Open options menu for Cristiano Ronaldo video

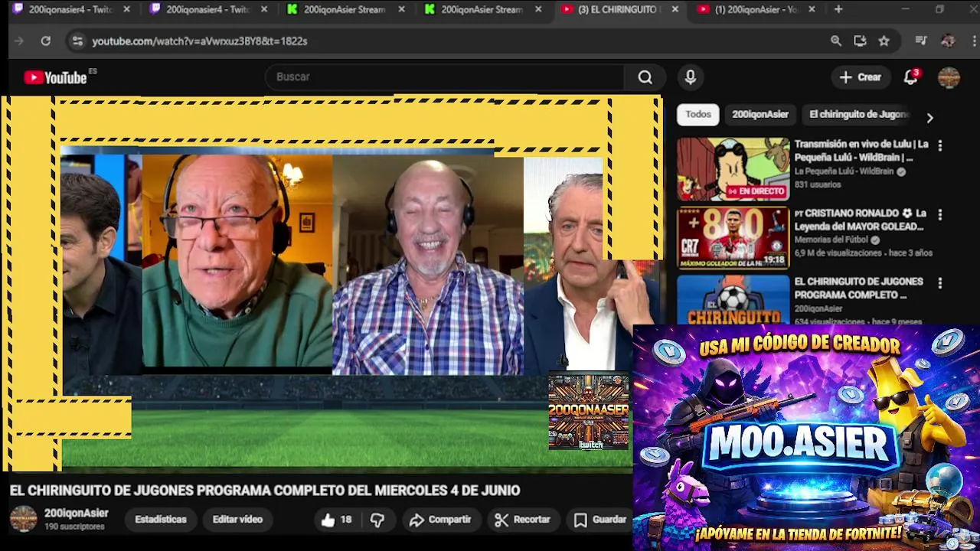point(940,214)
